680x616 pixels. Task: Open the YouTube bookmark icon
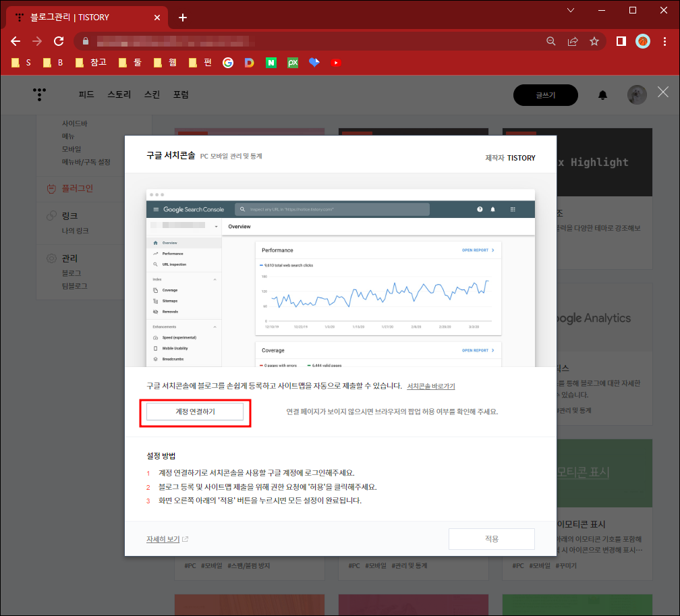click(x=336, y=62)
